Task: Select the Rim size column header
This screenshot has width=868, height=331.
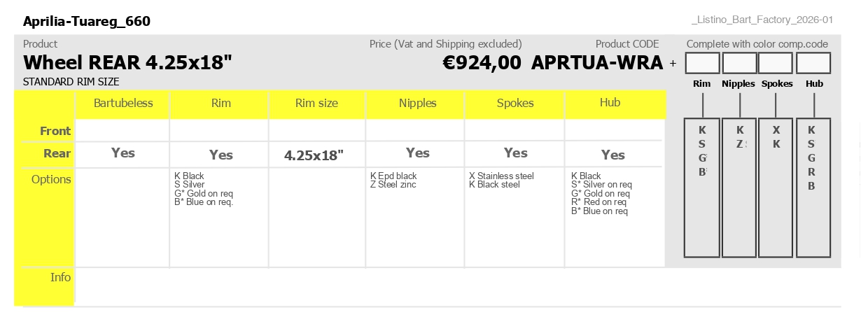Action: pos(316,104)
